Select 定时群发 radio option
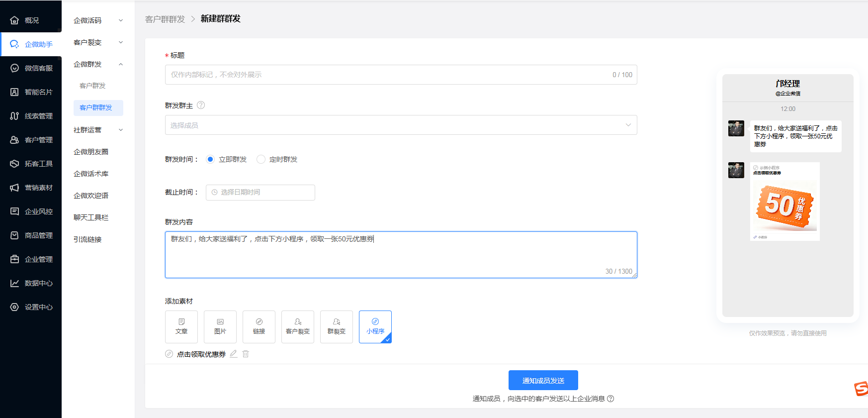 261,159
